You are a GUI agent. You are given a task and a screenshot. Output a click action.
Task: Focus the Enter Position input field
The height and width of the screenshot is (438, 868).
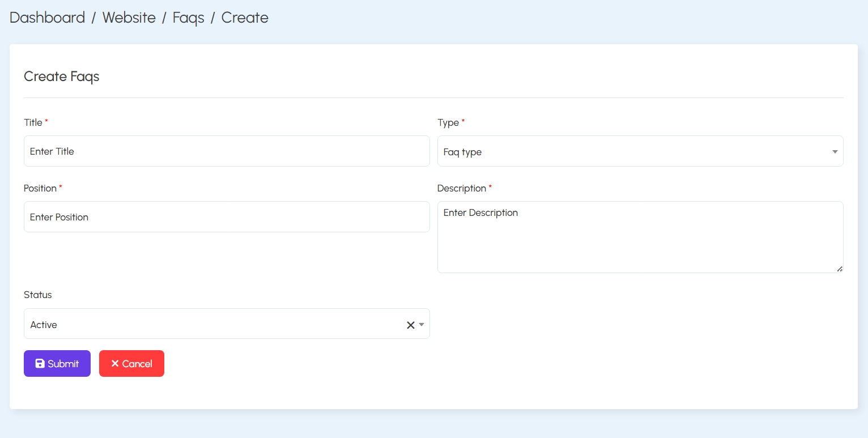point(227,216)
